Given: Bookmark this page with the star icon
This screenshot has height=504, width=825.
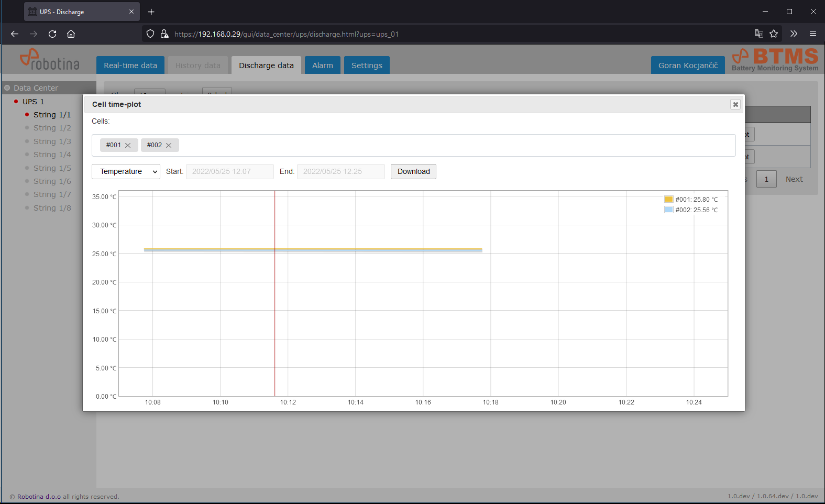Looking at the screenshot, I should [774, 34].
